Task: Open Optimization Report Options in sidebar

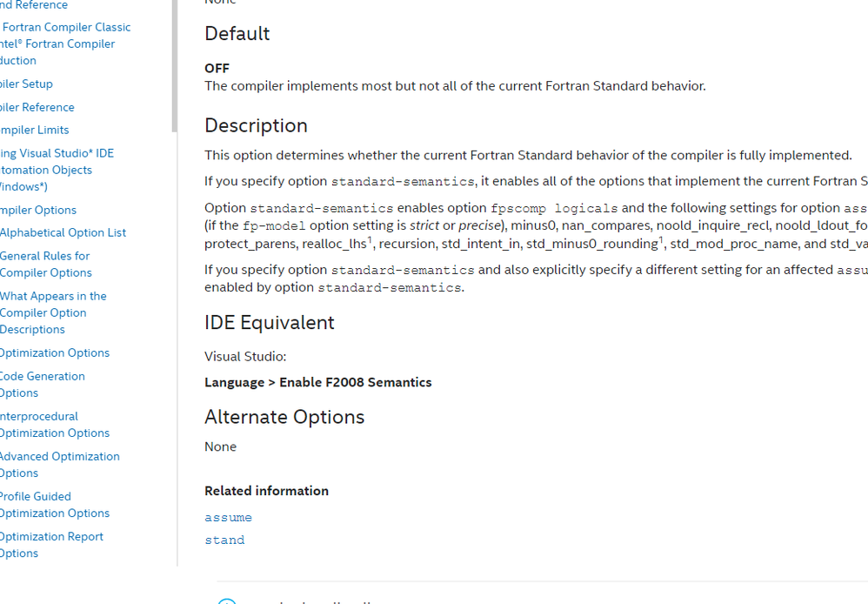Action: point(51,545)
